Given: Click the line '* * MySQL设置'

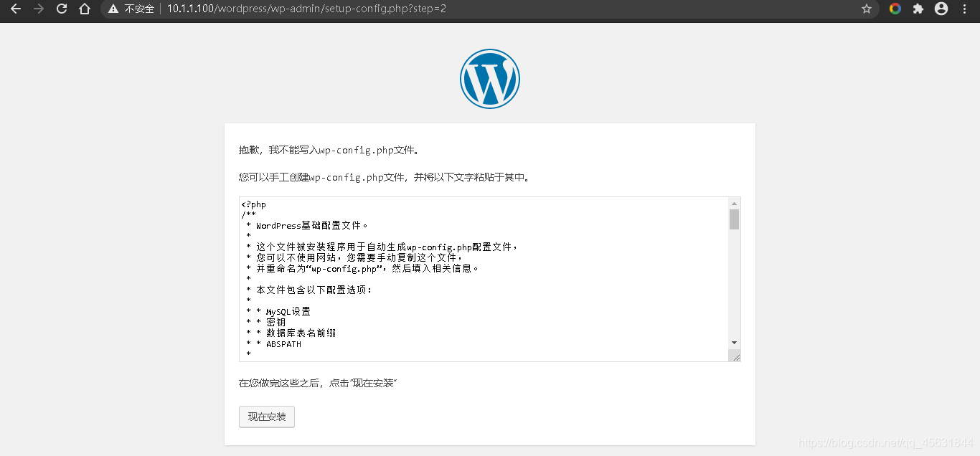Looking at the screenshot, I should (278, 312).
